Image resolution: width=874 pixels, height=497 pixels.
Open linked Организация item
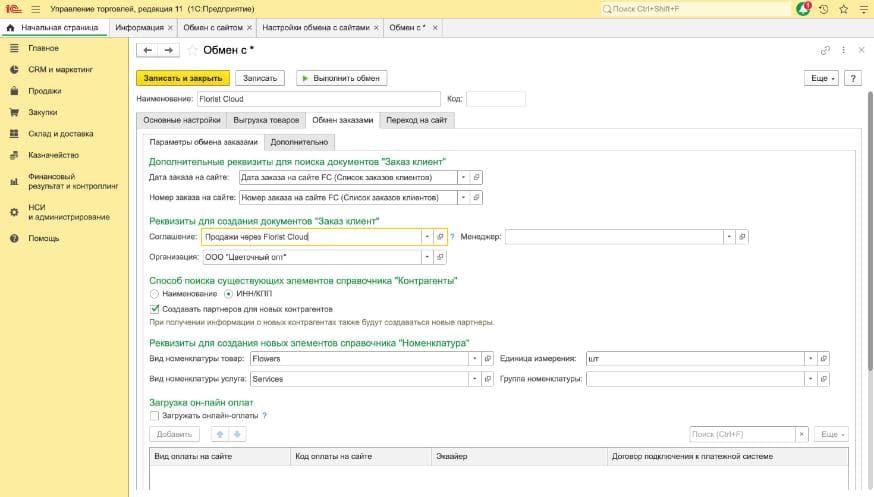point(440,257)
